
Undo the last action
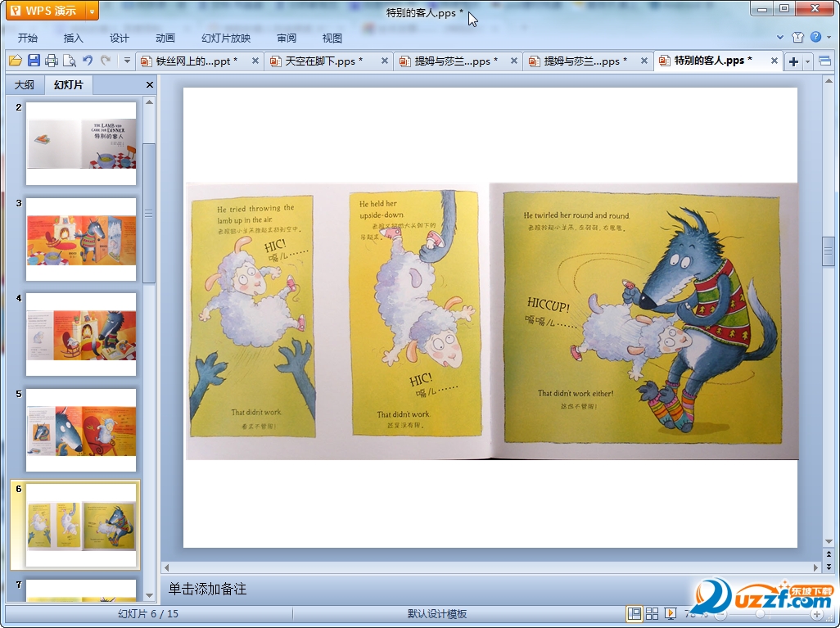88,61
